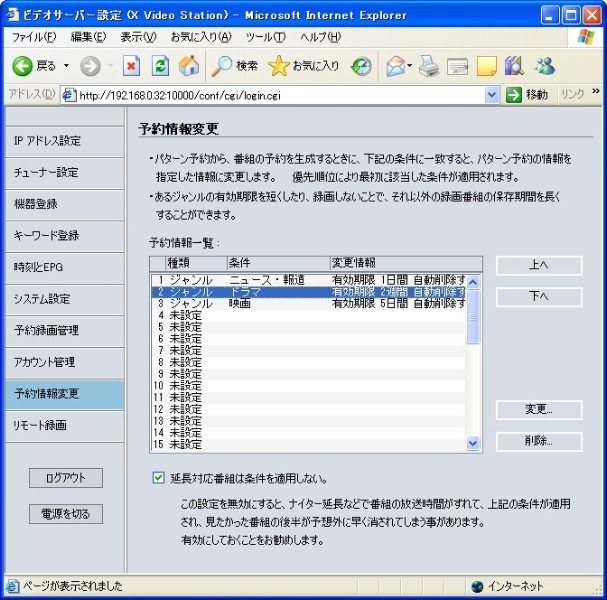This screenshot has height=600, width=607.
Task: Select row 1 ニュース・報道 in the list
Action: tap(309, 280)
